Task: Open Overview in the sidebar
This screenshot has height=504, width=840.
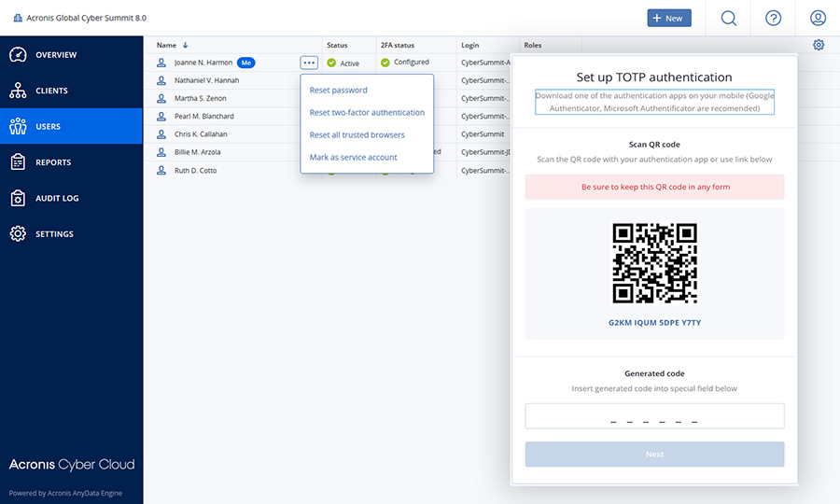Action: 56,55
